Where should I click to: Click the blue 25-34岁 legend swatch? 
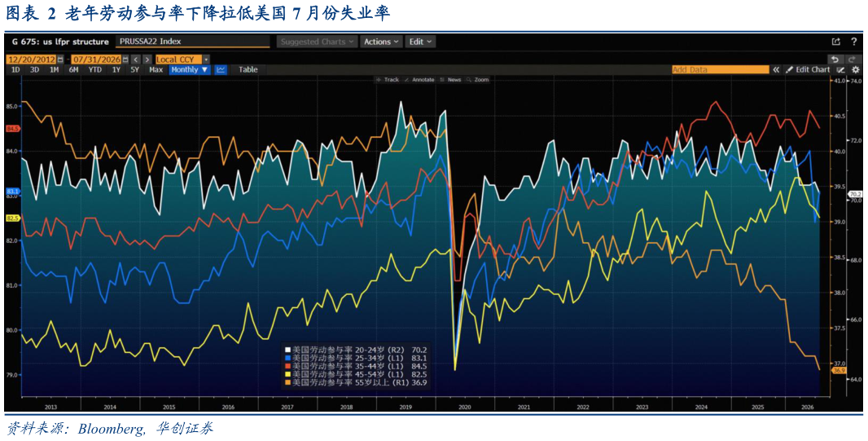287,358
